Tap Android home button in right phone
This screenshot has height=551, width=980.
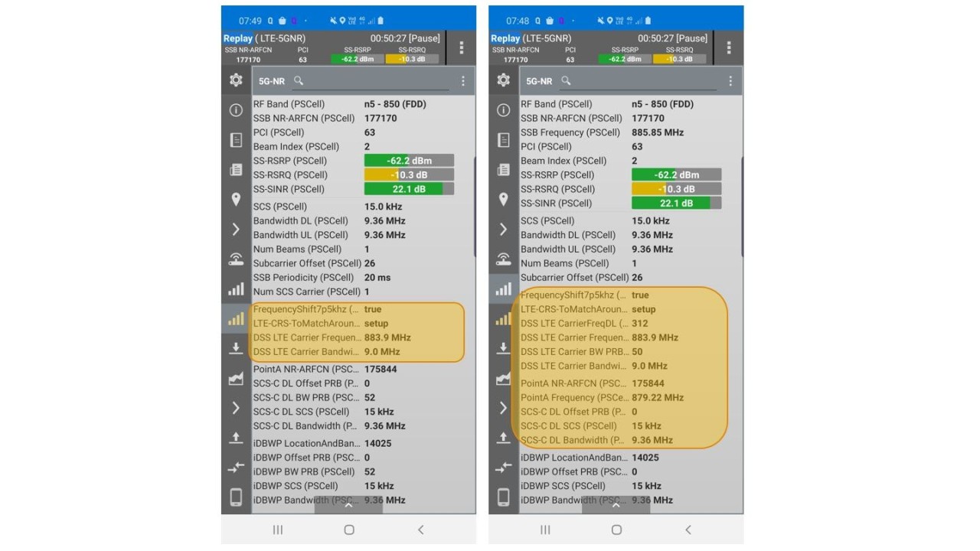[x=616, y=530]
